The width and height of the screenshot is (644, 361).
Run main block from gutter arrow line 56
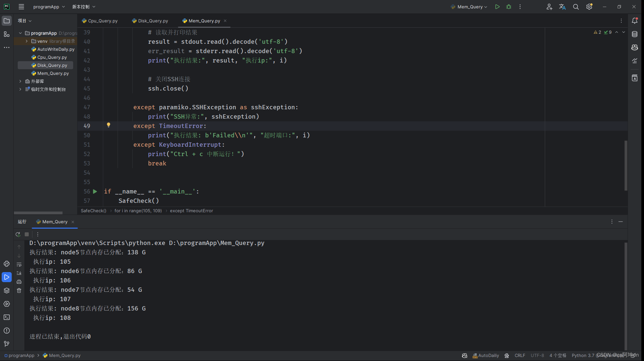click(95, 192)
